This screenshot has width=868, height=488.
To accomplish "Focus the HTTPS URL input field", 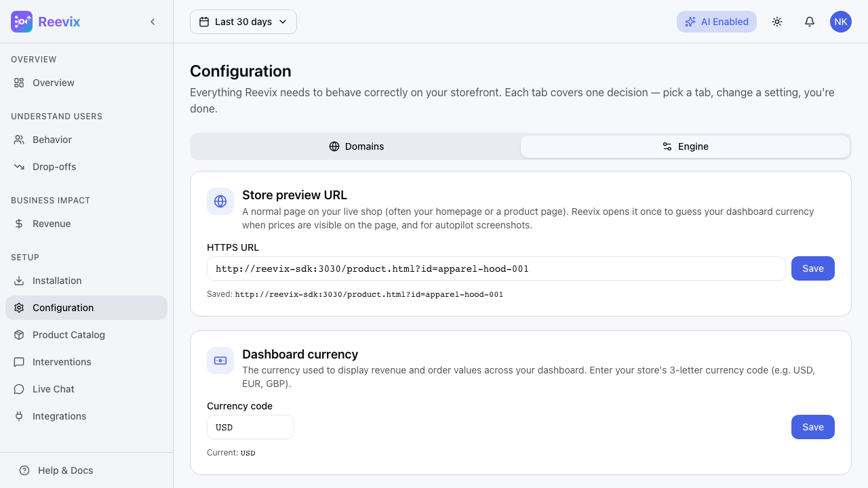I will 496,268.
